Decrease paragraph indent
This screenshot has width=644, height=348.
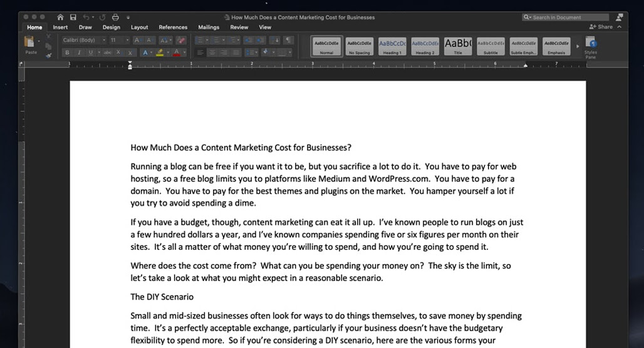249,40
